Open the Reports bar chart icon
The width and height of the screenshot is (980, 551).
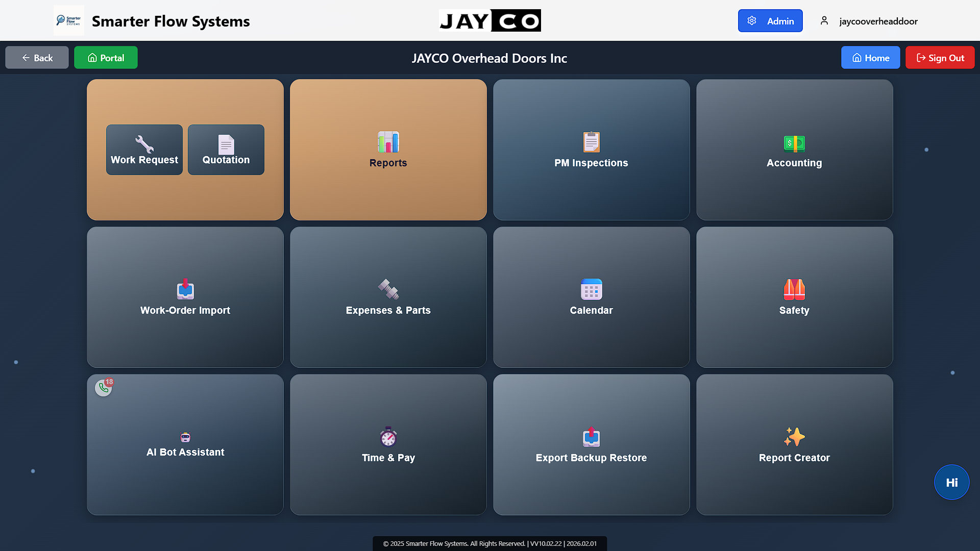click(388, 142)
